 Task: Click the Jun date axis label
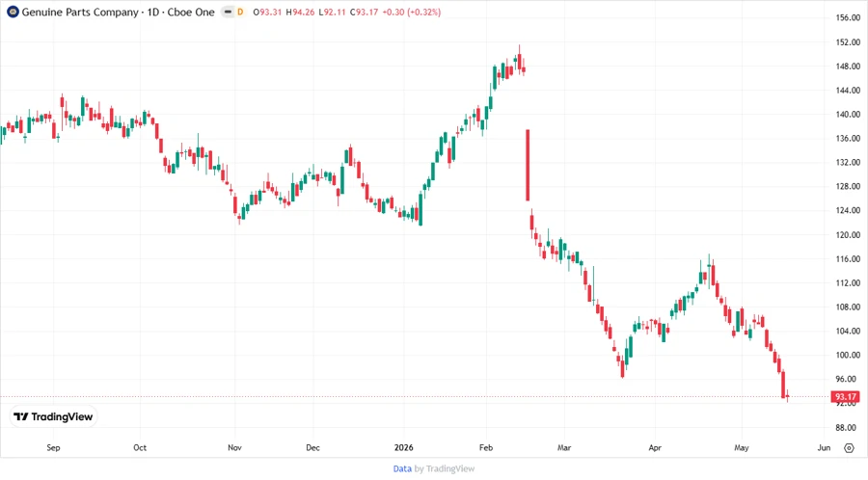click(824, 447)
